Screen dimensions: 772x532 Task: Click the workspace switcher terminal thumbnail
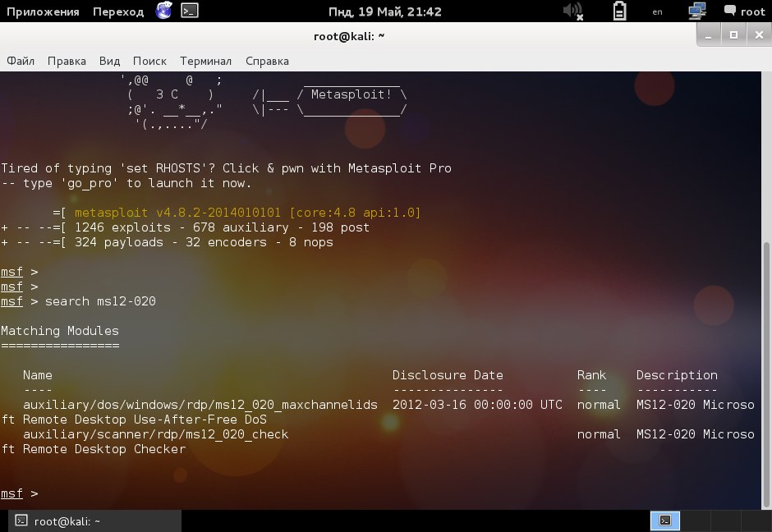click(665, 521)
